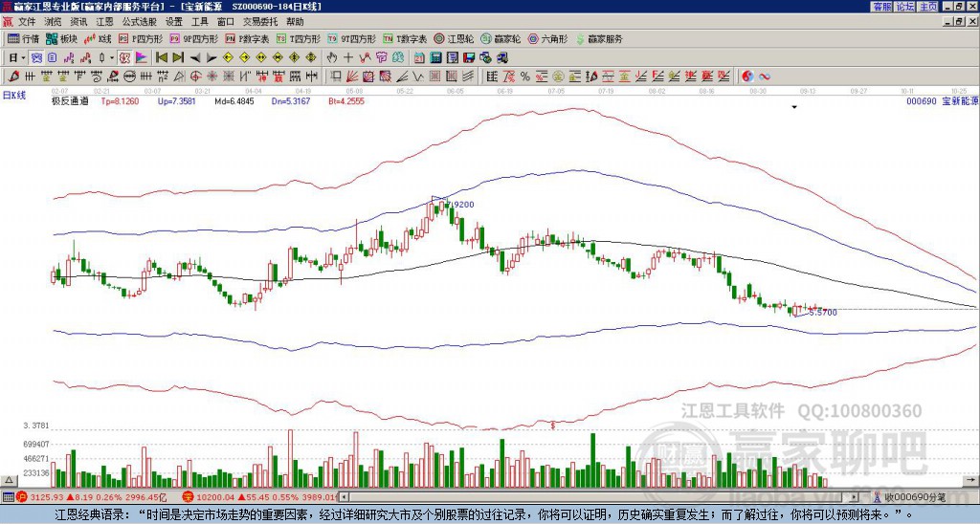Click the percent sign tool icon
The image size is (980, 524).
click(x=525, y=76)
